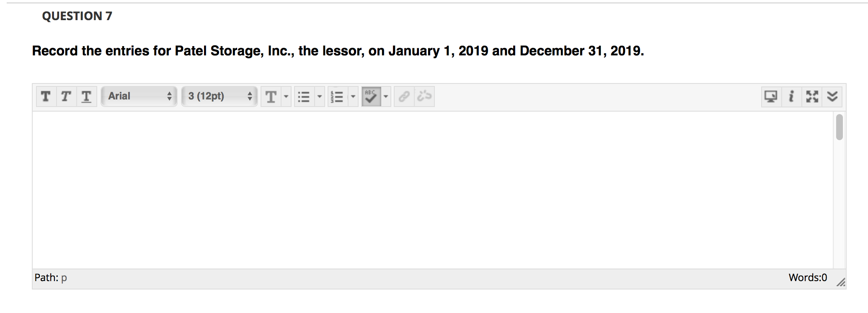868x313 pixels.
Task: Expand the text color dropdown arrow
Action: [x=285, y=97]
